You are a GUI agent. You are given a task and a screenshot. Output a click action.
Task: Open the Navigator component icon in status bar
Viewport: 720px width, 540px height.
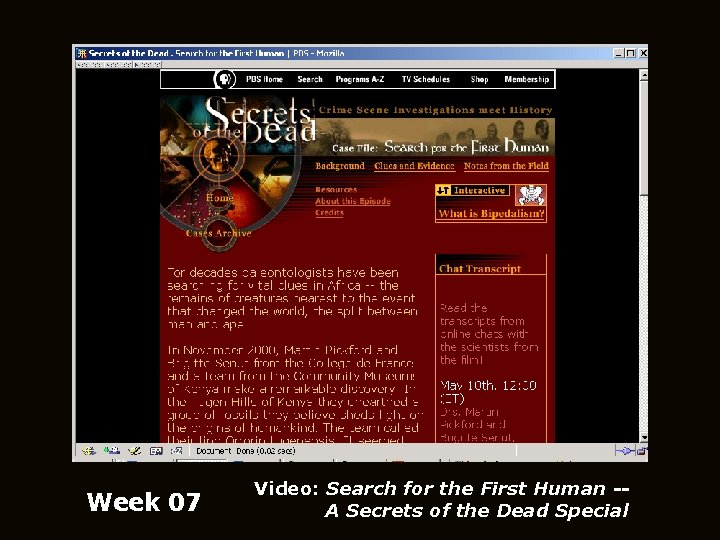coord(89,451)
